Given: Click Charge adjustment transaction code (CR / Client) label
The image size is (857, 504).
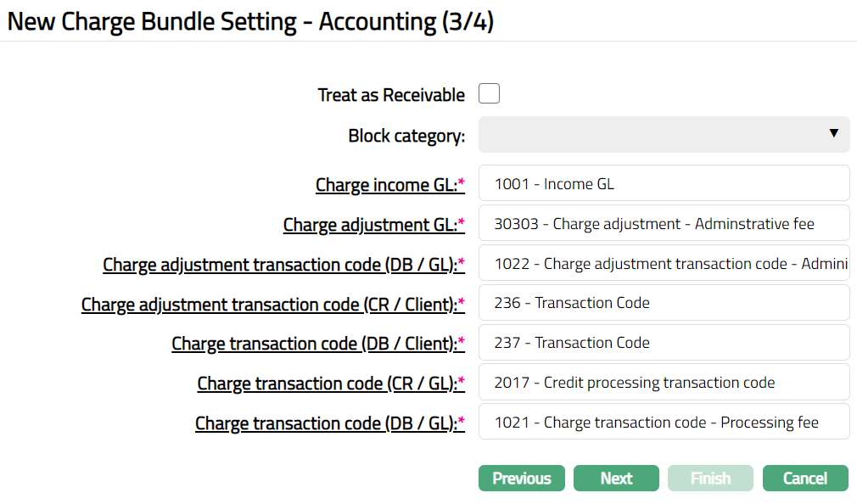Looking at the screenshot, I should (269, 304).
